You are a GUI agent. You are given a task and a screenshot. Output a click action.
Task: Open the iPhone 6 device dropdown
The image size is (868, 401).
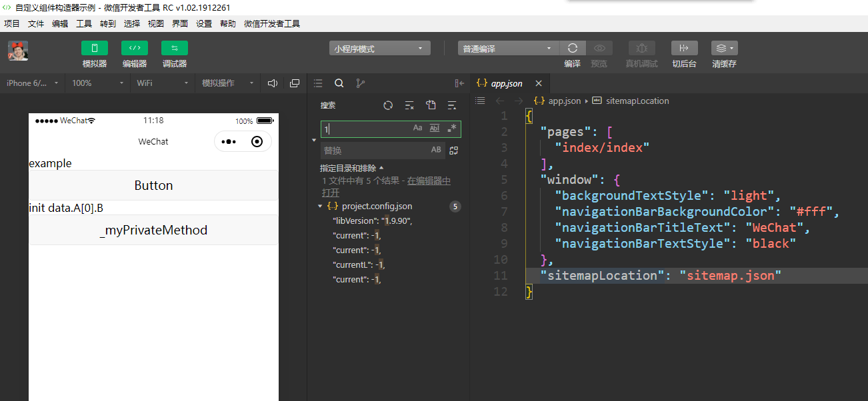[x=33, y=83]
